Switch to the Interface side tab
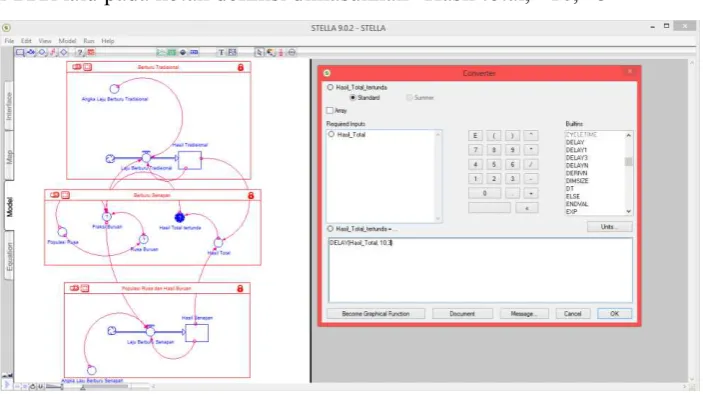The image size is (703, 394). [9, 106]
